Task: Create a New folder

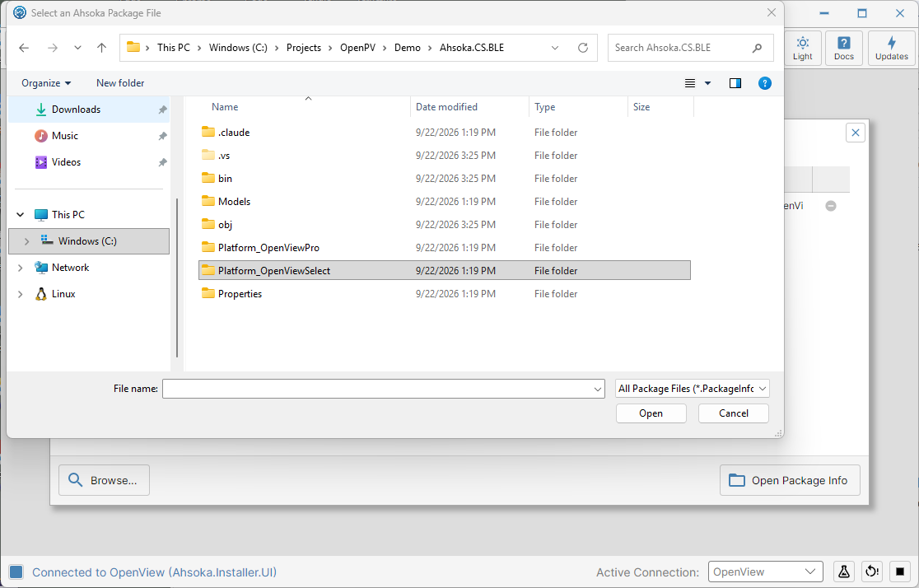Action: [120, 83]
